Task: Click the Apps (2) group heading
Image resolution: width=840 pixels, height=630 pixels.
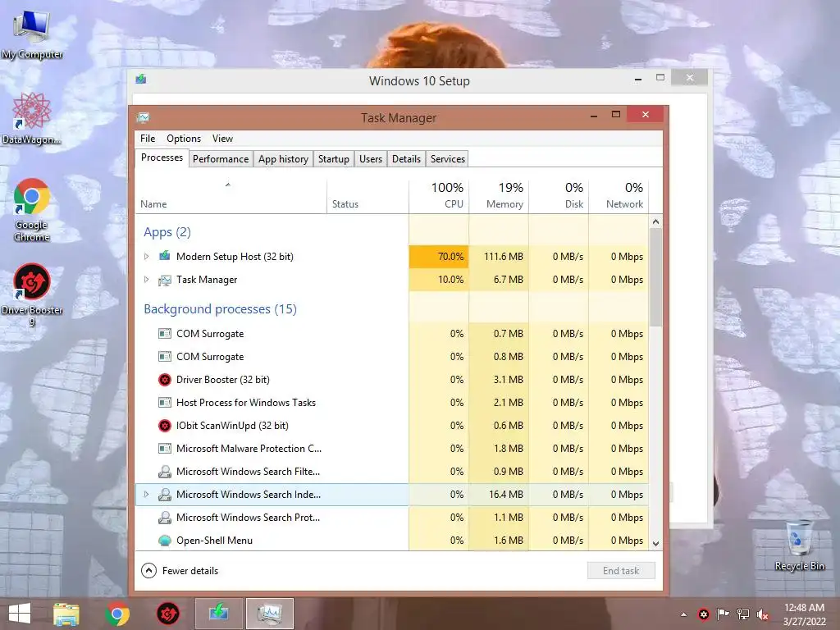Action: click(x=167, y=232)
